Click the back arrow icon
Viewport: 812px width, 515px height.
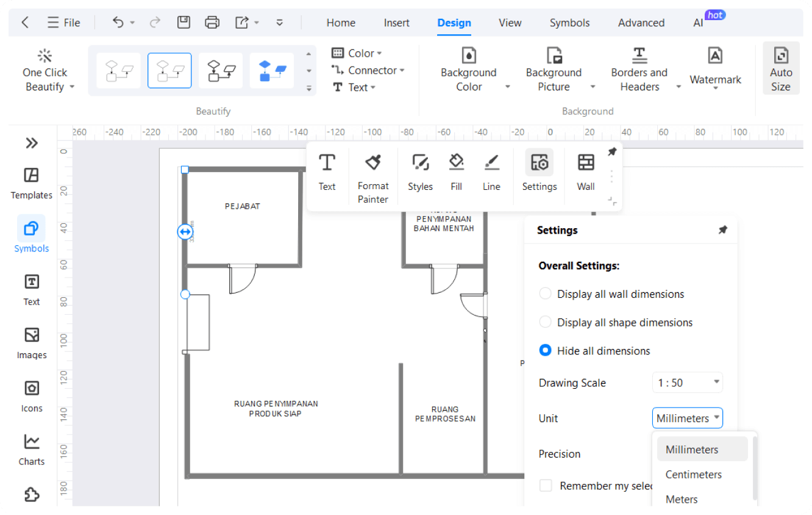(x=25, y=23)
